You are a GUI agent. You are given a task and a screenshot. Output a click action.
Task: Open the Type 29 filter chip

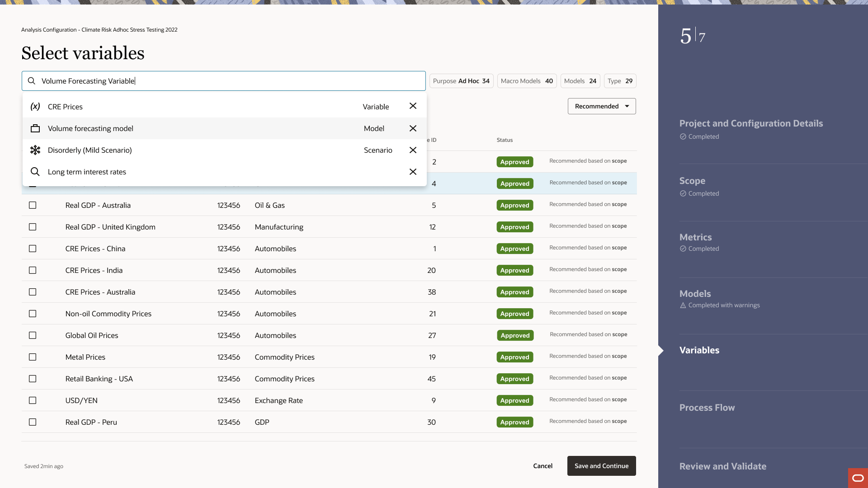click(x=620, y=81)
